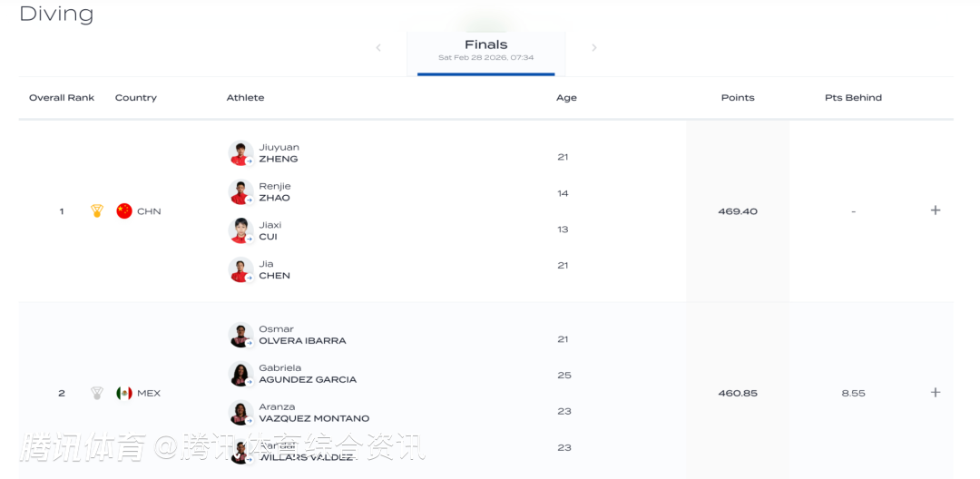
Task: Click the Mexico flag icon
Action: click(124, 393)
